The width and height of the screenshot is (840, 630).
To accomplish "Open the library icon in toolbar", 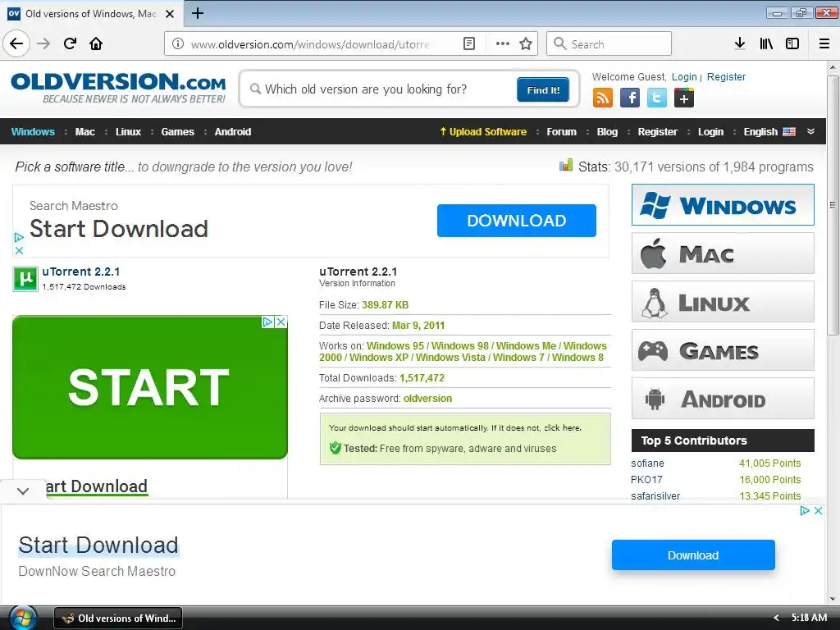I will click(766, 43).
